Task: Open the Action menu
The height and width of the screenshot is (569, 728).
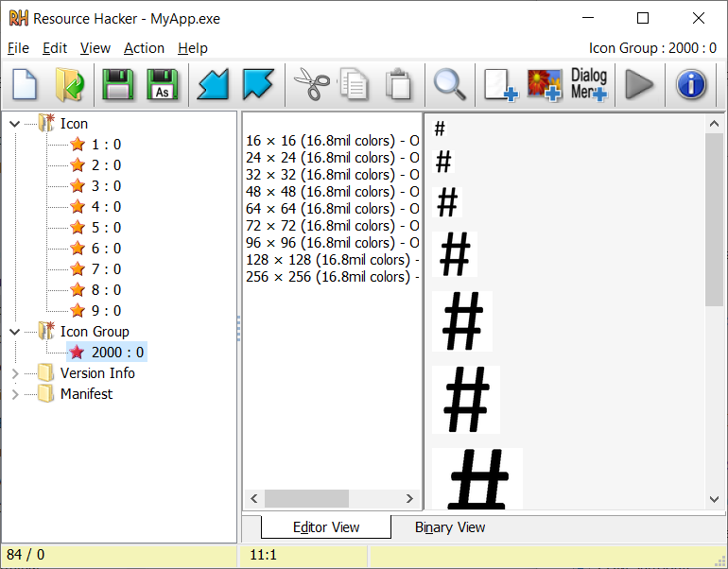Action: click(x=144, y=48)
